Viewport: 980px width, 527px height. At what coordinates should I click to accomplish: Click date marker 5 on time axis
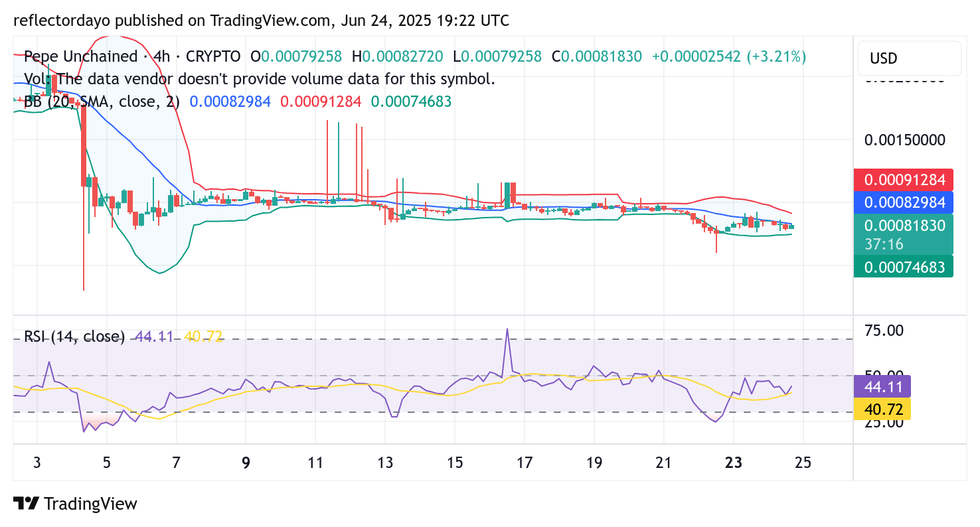point(107,463)
